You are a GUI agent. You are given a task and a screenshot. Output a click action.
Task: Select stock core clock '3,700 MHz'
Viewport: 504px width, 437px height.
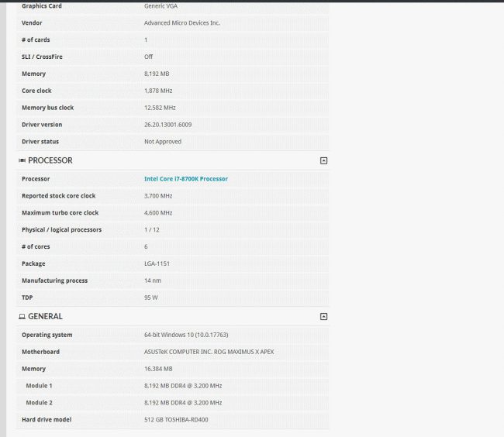(x=158, y=196)
